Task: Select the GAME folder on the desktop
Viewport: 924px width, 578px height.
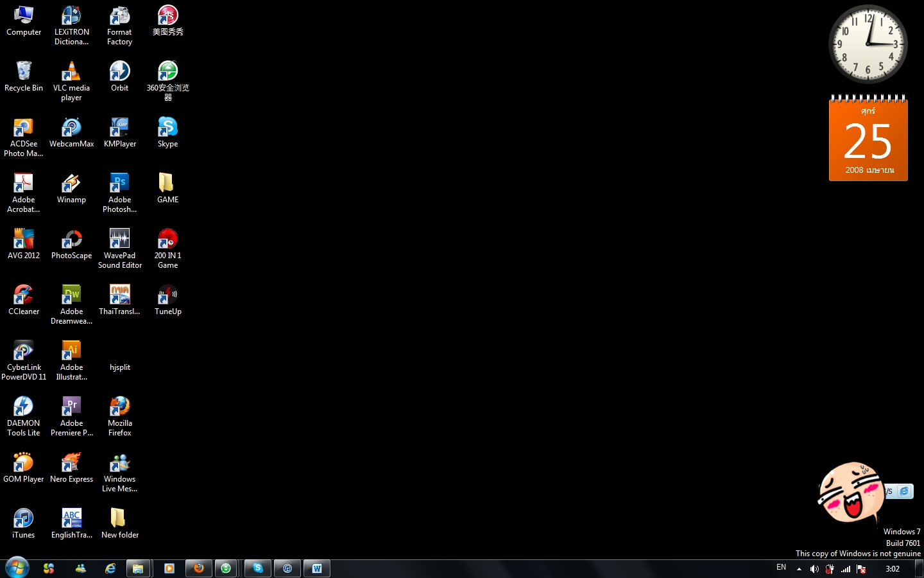Action: 167,189
